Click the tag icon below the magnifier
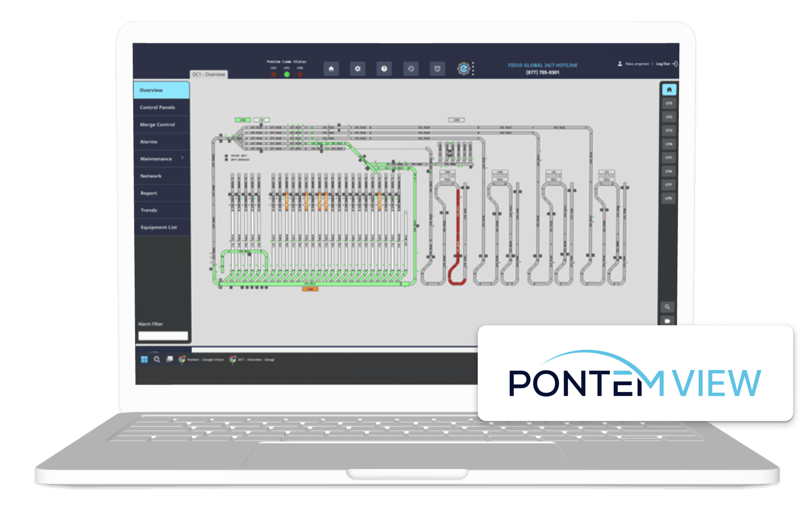Image resolution: width=803 pixels, height=532 pixels. pos(667,321)
